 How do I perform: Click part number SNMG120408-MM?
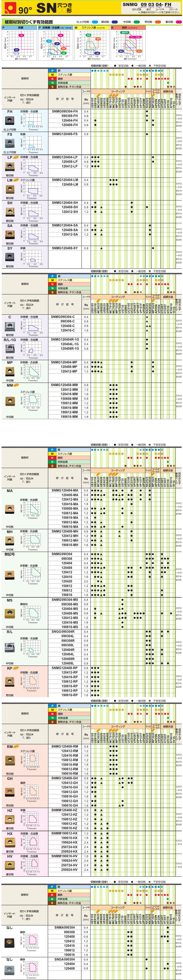pyautogui.click(x=64, y=385)
